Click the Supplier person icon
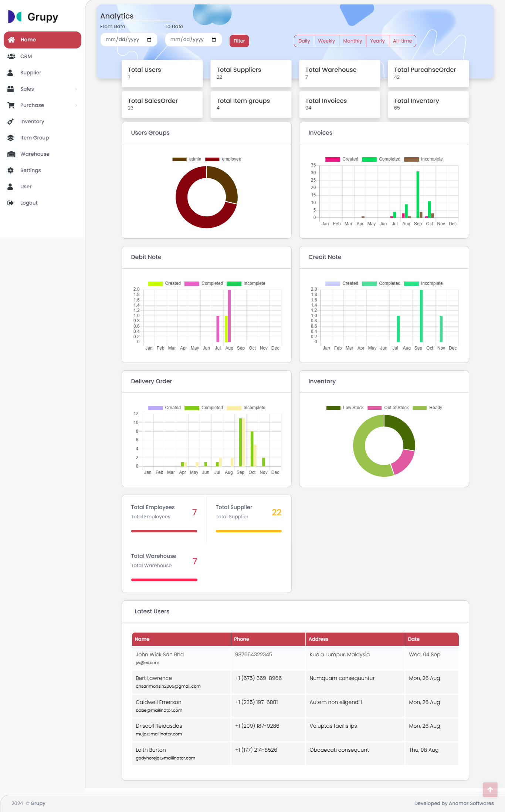Screen dimensions: 505x812 (11, 73)
